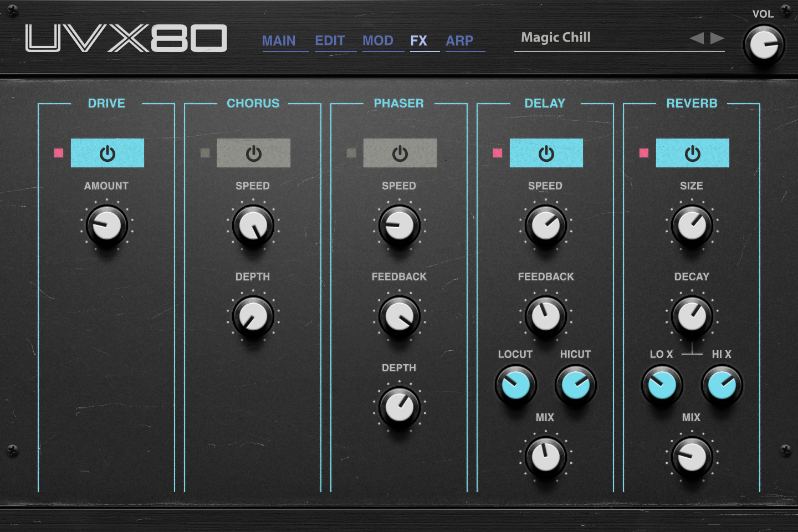Click the CHORUS section title
Screen dimensions: 798x532
(x=253, y=103)
